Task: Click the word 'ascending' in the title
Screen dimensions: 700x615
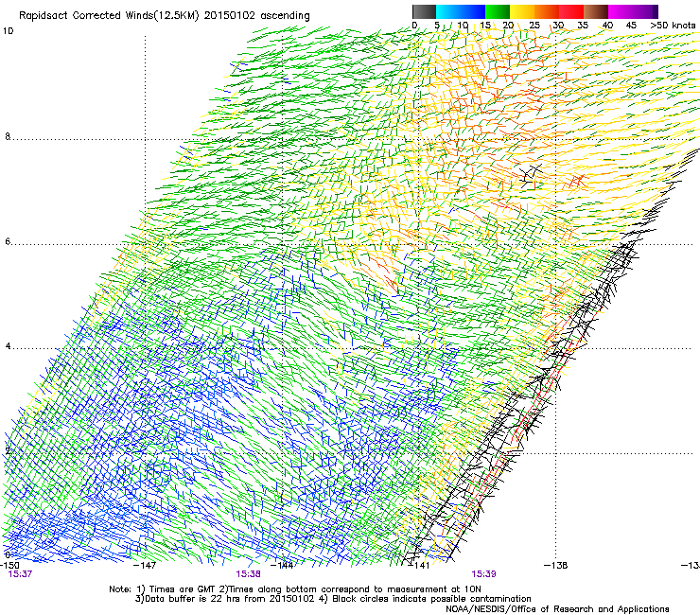Action: 285,16
